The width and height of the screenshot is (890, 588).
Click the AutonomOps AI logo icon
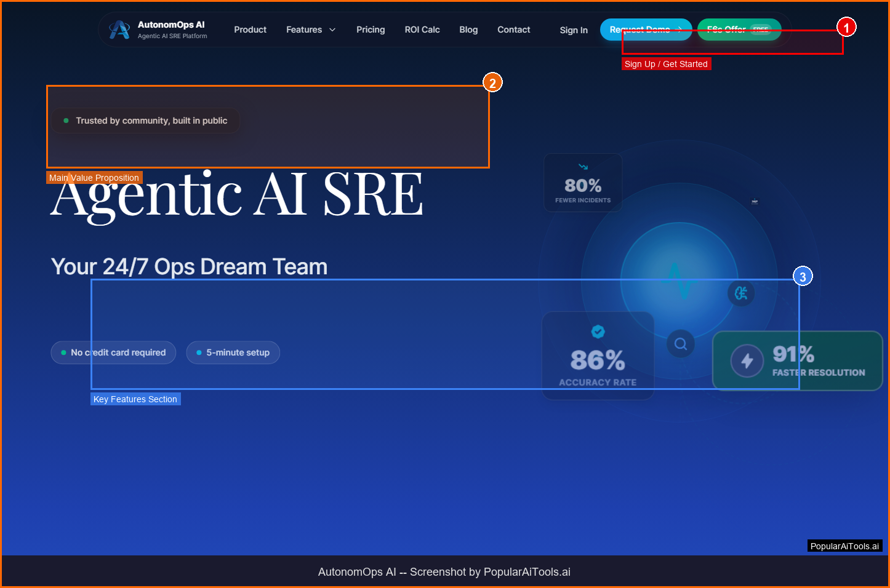tap(119, 30)
